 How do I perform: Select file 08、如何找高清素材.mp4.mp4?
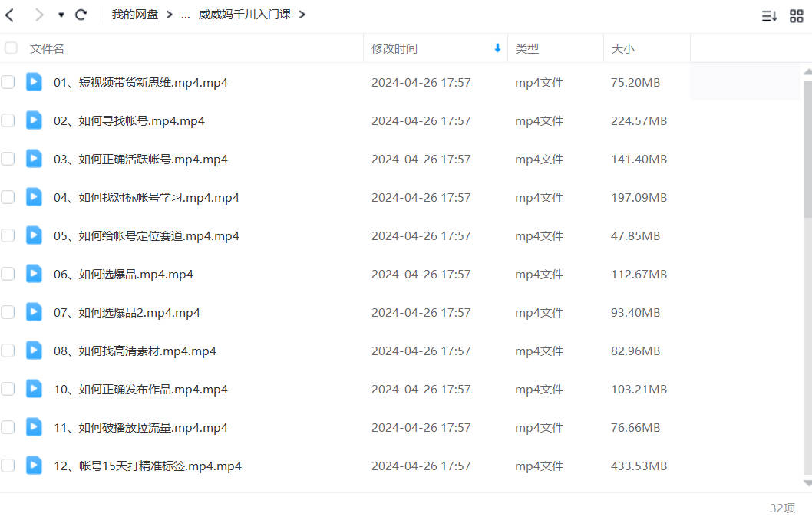tap(134, 351)
